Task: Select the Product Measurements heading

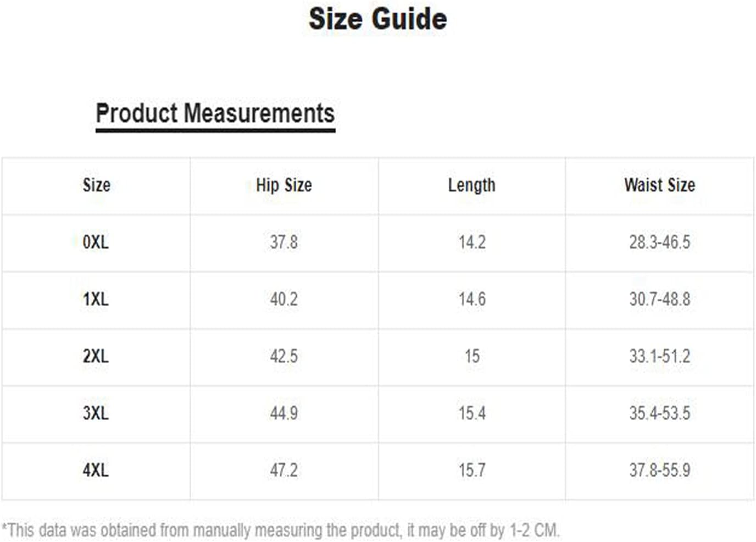Action: (x=215, y=114)
